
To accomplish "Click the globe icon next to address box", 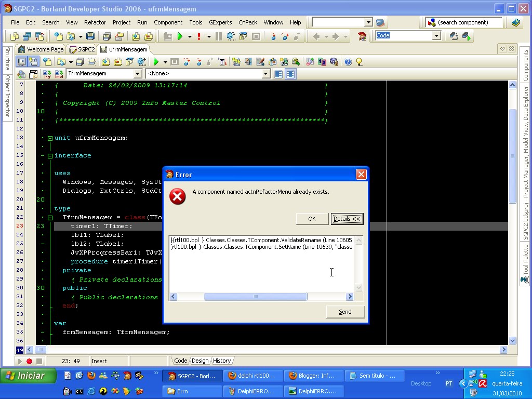I will coord(380,23).
